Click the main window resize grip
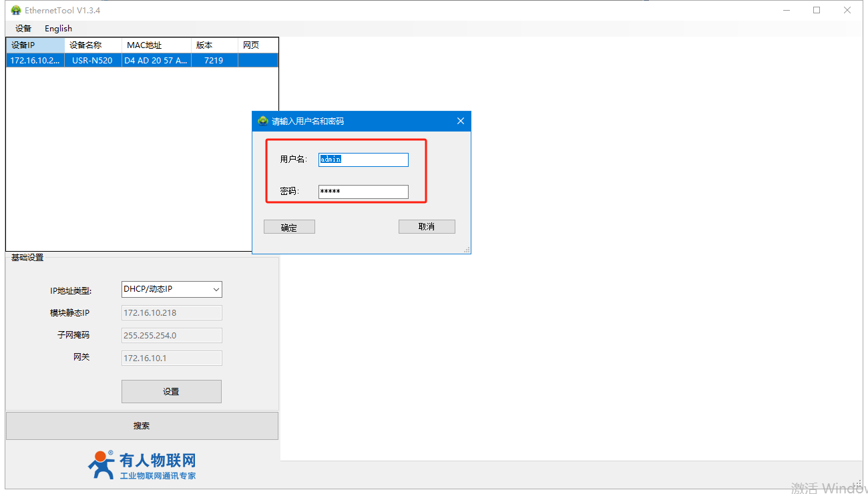This screenshot has height=494, width=868. [858, 485]
